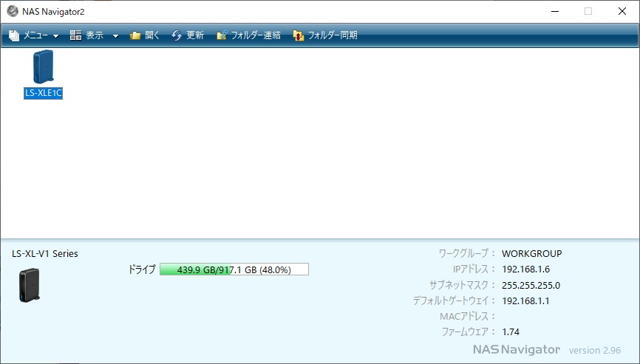Expand the メニュー dropdown arrow
The width and height of the screenshot is (640, 364).
[x=55, y=36]
